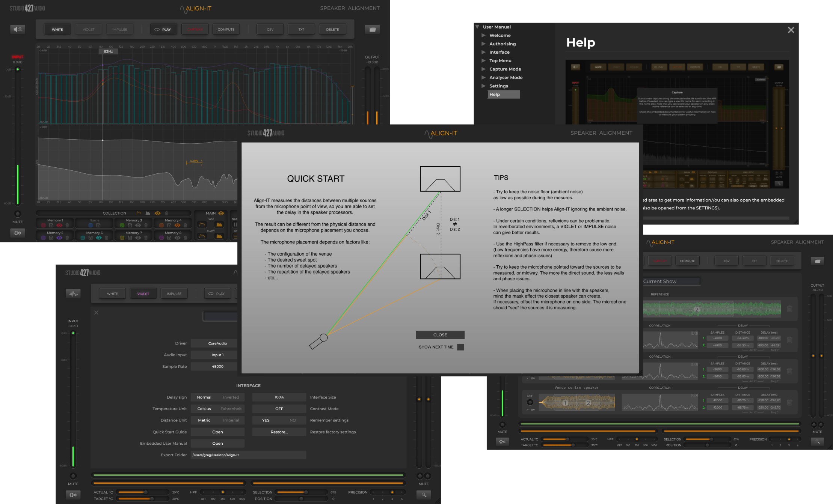Expand Settings tree item arrow
The width and height of the screenshot is (833, 504).
click(x=484, y=86)
